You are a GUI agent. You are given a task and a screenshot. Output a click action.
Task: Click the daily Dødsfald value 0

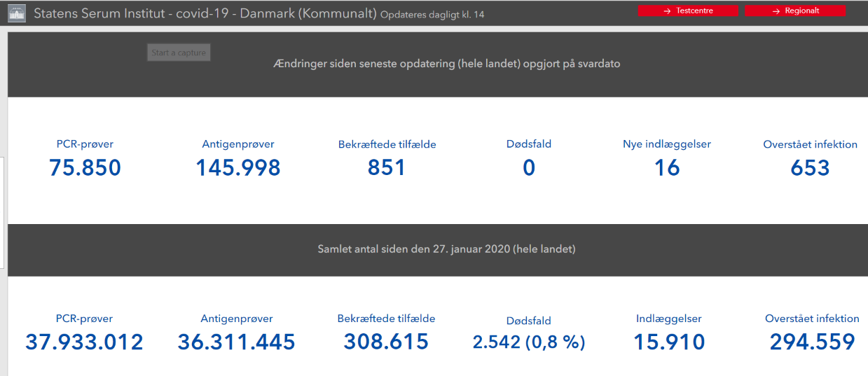tap(529, 168)
